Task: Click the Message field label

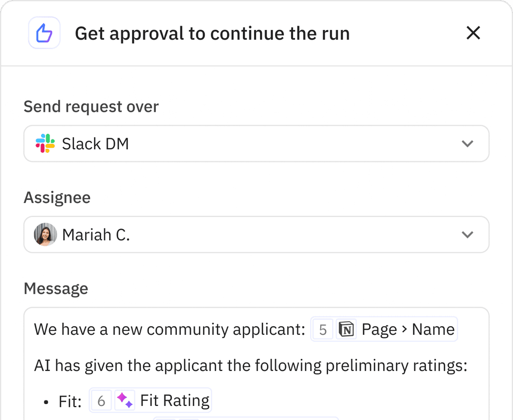Action: tap(56, 289)
